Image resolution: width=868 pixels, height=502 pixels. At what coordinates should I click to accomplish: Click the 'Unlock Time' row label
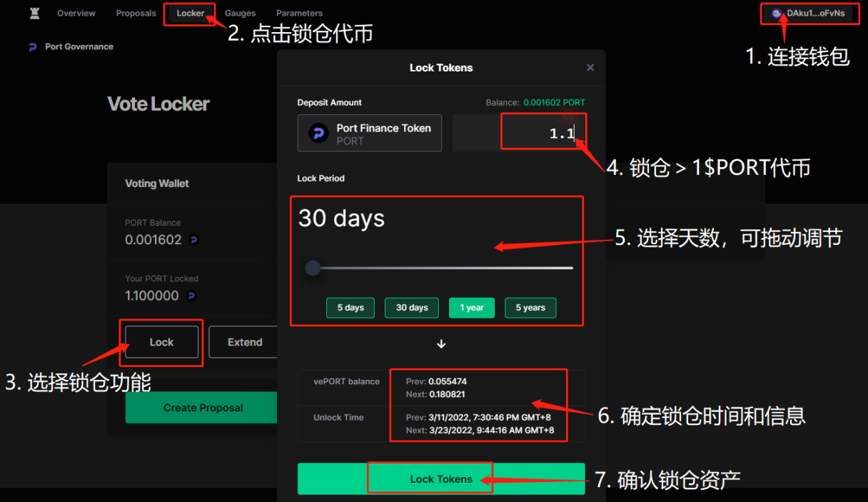pyautogui.click(x=338, y=418)
